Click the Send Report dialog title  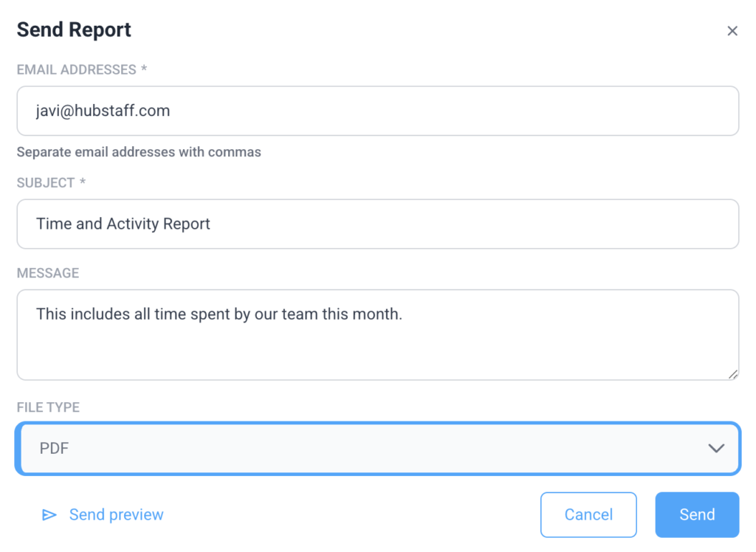[74, 30]
